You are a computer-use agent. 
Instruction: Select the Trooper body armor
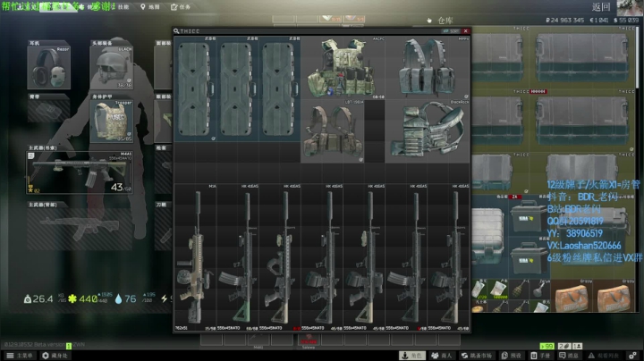(111, 122)
